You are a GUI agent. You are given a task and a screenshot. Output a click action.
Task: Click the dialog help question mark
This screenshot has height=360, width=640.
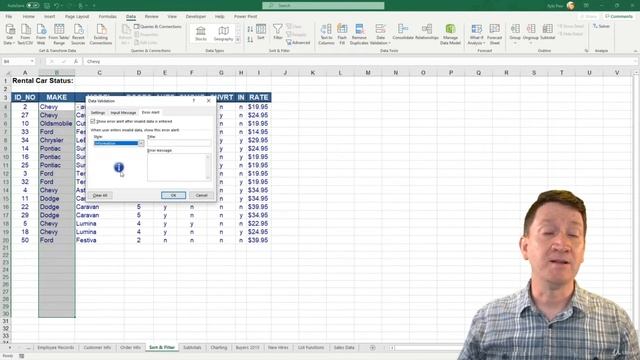point(193,100)
